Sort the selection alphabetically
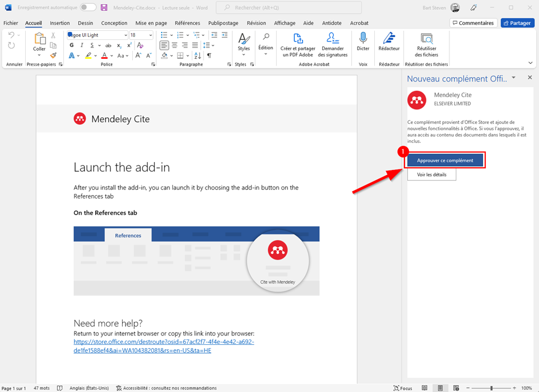Viewport: 539px width, 392px height. (198, 55)
